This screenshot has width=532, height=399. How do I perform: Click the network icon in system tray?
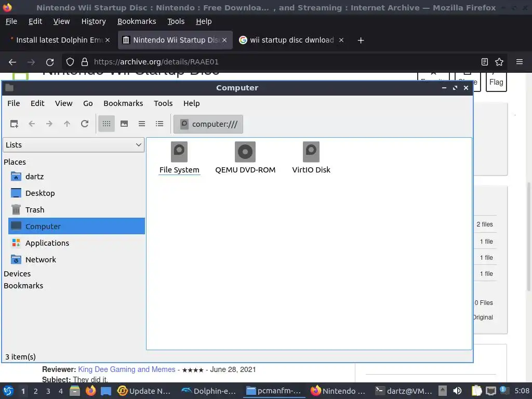tap(490, 391)
